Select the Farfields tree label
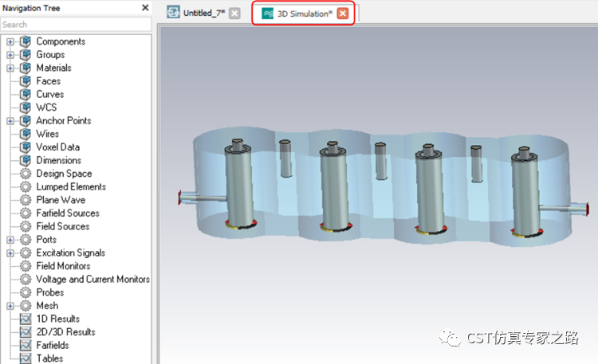Screen dimensions: 598x364 pos(53,346)
